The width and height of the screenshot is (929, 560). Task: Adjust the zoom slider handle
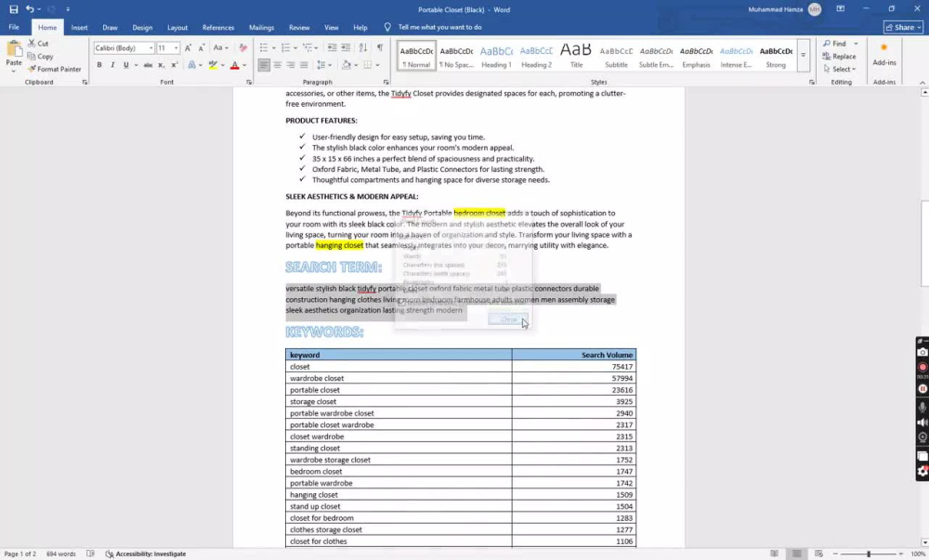click(x=869, y=554)
